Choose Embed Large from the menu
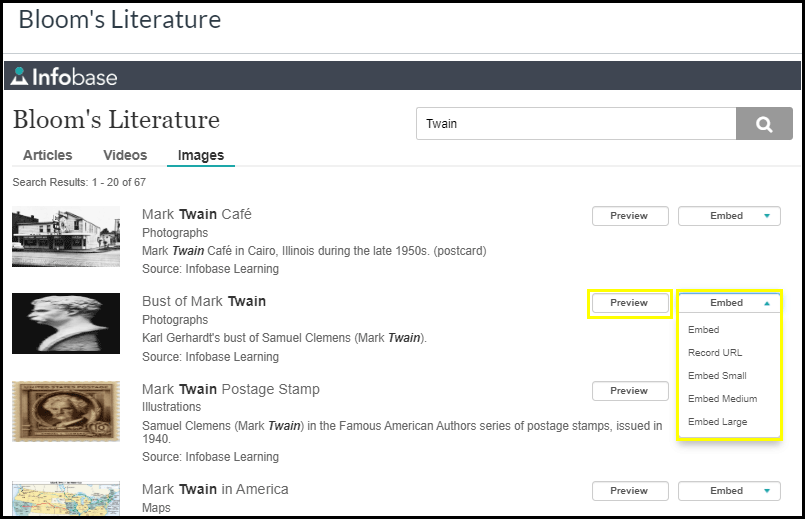 coord(717,422)
